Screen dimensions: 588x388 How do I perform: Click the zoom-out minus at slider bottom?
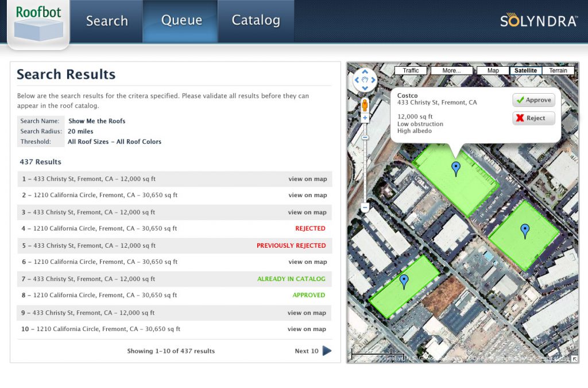coord(365,207)
